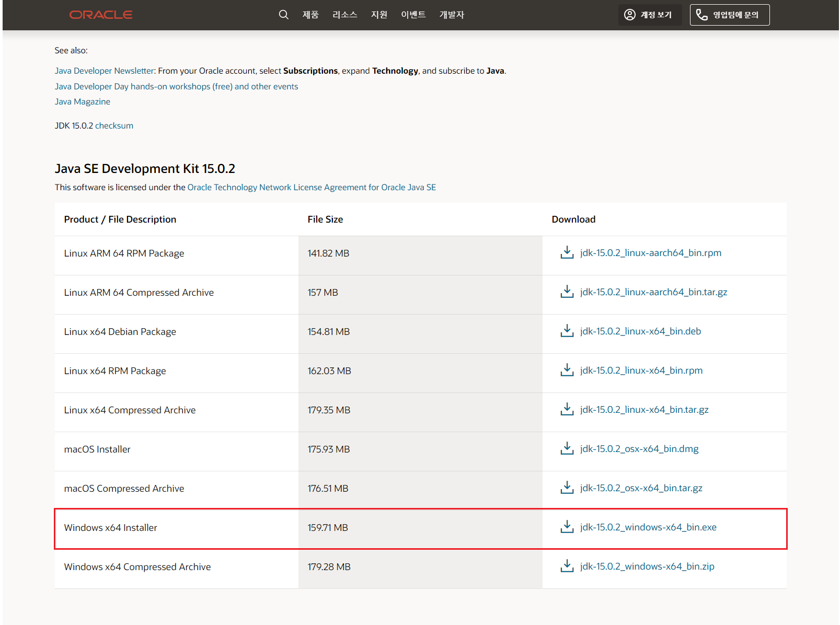The height and width of the screenshot is (625, 840).
Task: Click the Oracle logo
Action: click(x=101, y=15)
